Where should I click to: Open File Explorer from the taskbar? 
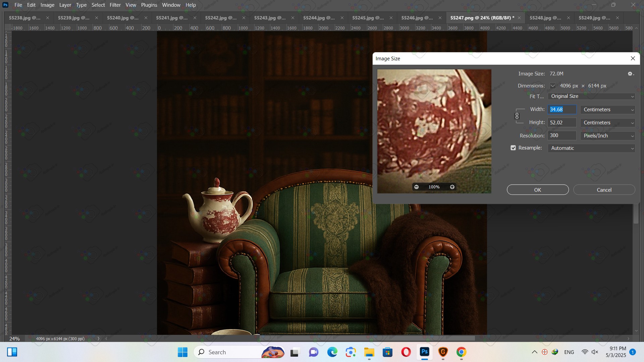pos(369,352)
